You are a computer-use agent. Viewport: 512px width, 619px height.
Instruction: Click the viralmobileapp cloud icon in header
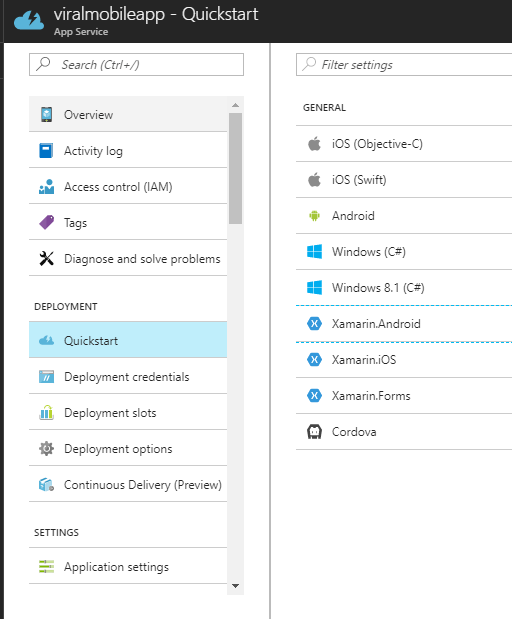[x=28, y=21]
